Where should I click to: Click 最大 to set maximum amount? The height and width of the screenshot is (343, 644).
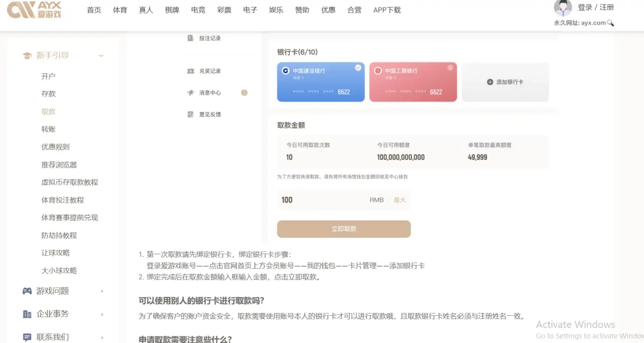[400, 200]
